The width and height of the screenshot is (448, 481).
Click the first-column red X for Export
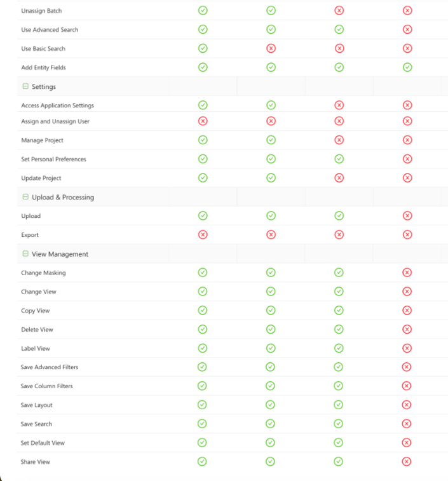(203, 234)
